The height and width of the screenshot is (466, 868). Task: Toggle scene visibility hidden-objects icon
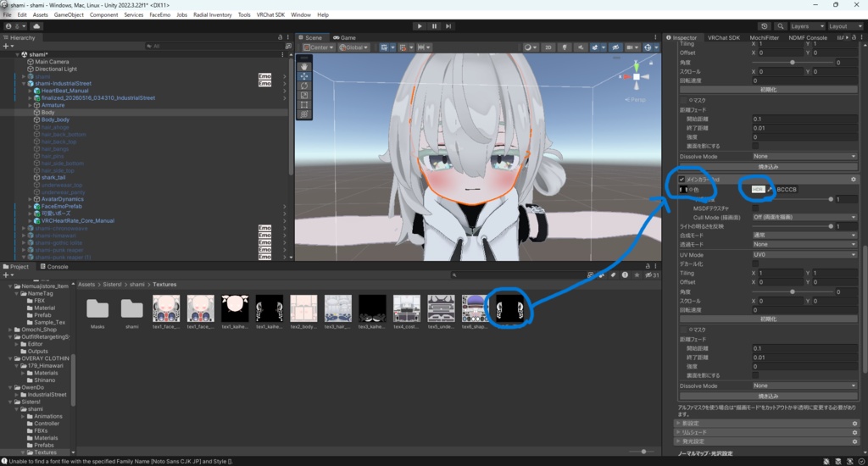(615, 47)
